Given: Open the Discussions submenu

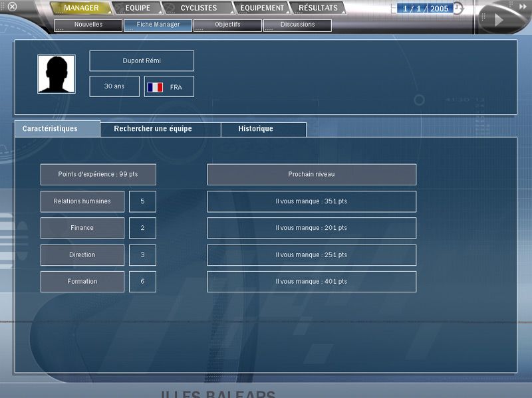Looking at the screenshot, I should tap(297, 25).
